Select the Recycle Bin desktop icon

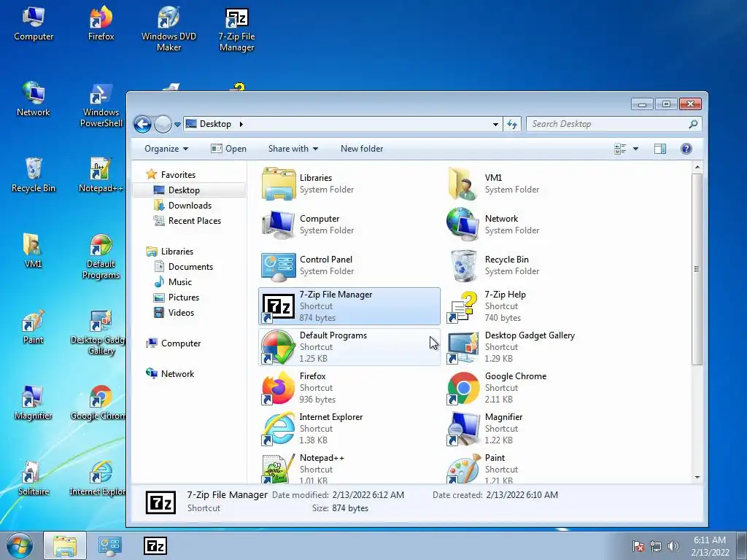tap(34, 175)
